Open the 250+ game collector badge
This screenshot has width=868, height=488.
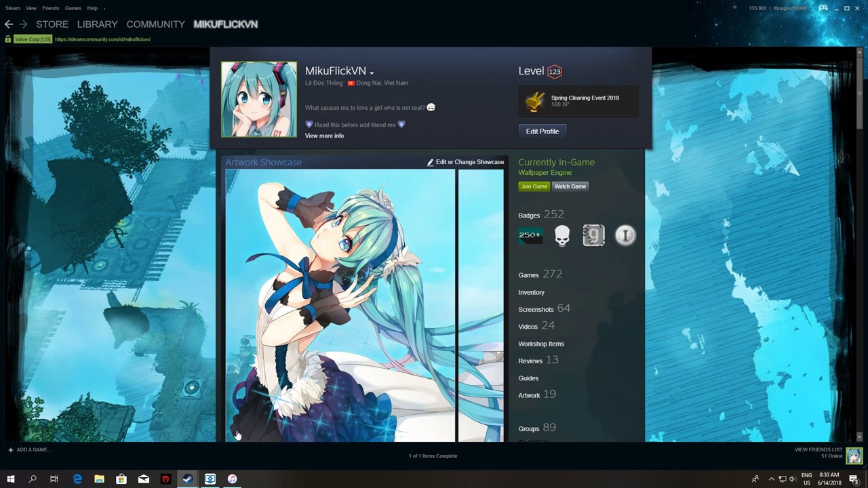pyautogui.click(x=530, y=235)
